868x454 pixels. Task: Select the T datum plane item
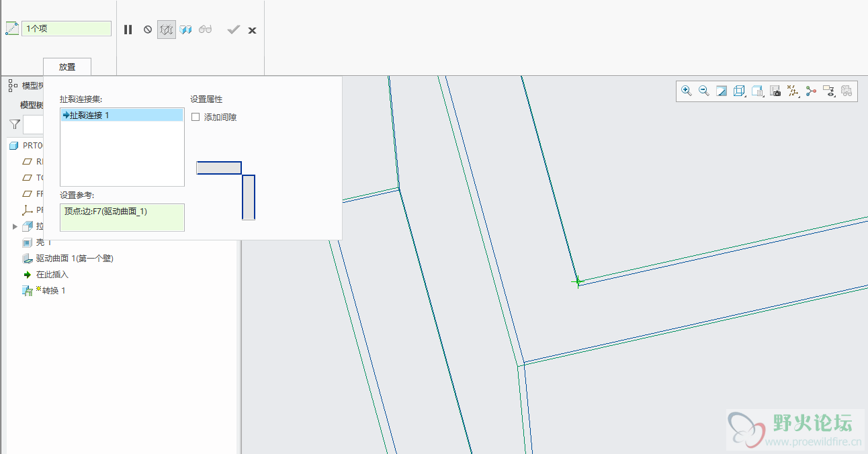[33, 178]
